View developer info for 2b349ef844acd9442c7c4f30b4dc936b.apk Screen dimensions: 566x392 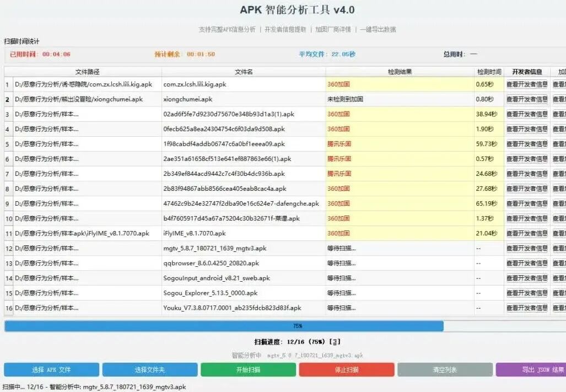click(x=527, y=174)
